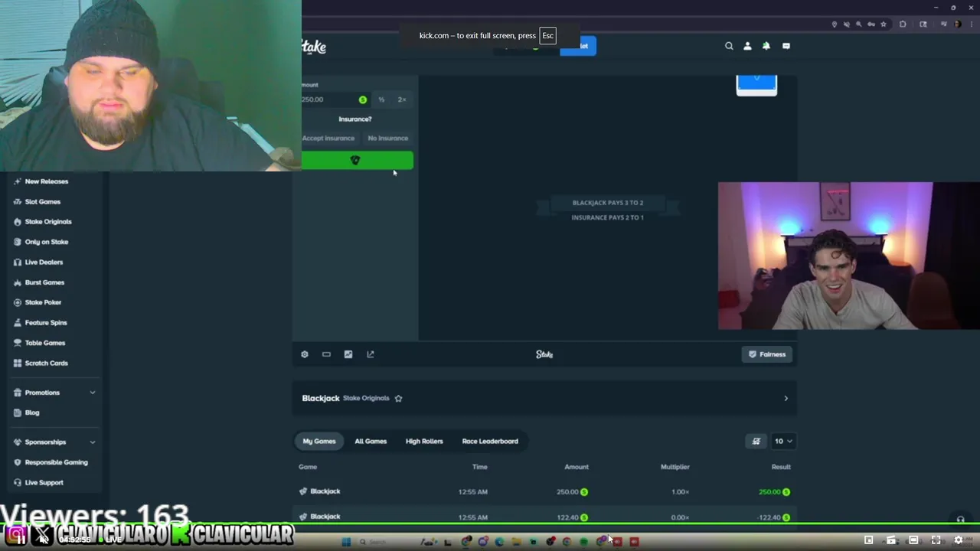
Task: Click the Blackjack row with 250.00 amount
Action: click(544, 491)
